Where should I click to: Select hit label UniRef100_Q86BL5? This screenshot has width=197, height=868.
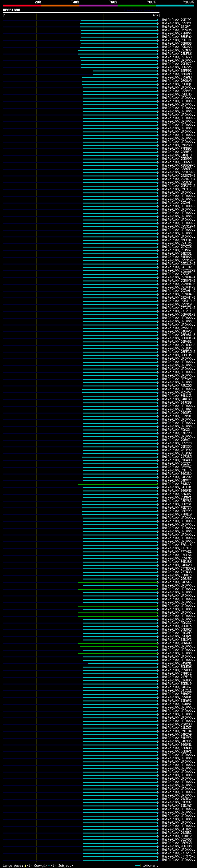click(x=177, y=626)
